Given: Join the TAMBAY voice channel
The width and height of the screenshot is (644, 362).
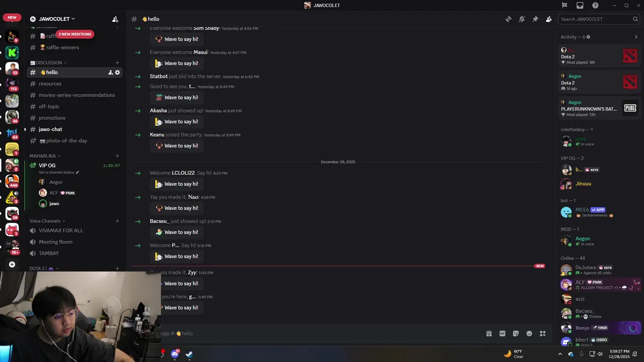Looking at the screenshot, I should pyautogui.click(x=74, y=253).
